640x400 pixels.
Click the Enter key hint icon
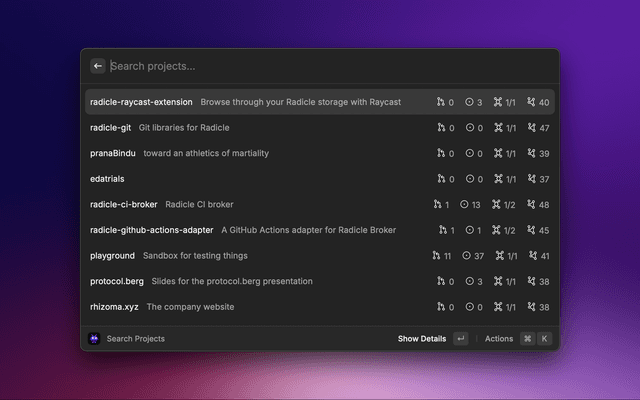pyautogui.click(x=460, y=339)
